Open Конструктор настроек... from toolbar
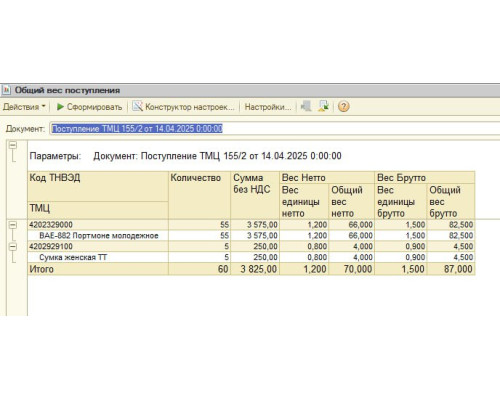Screen dimensions: 500x400 [x=190, y=107]
